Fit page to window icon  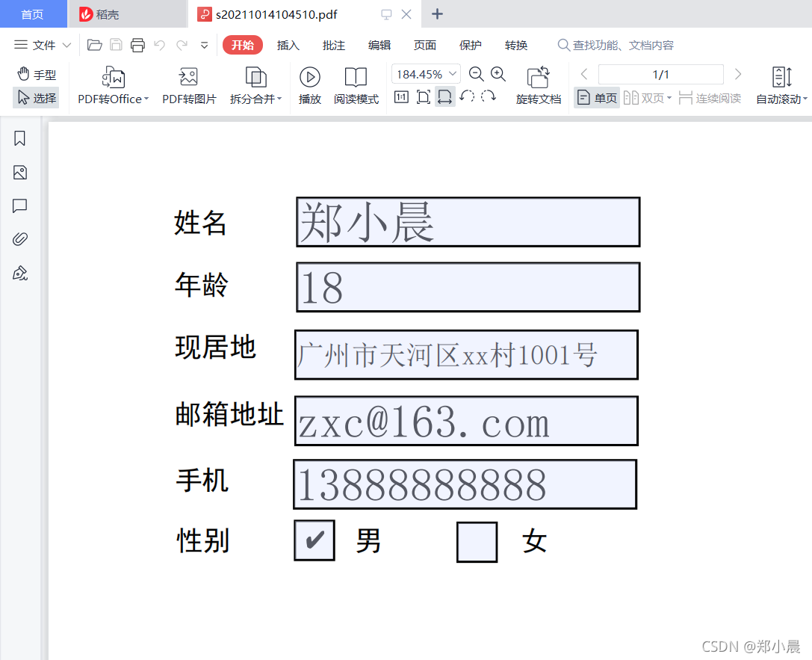tap(424, 97)
